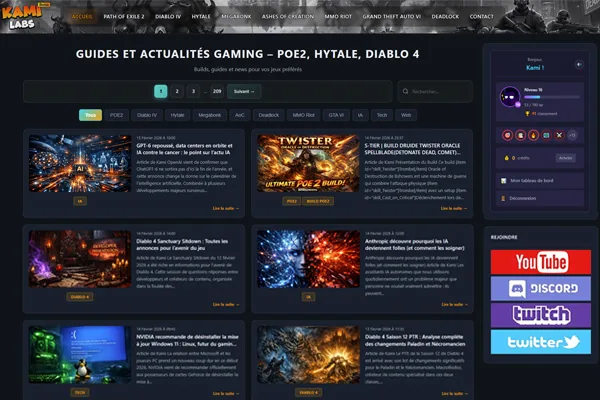Open Hytale in the top navigation bar
This screenshot has width=600, height=400.
click(201, 16)
